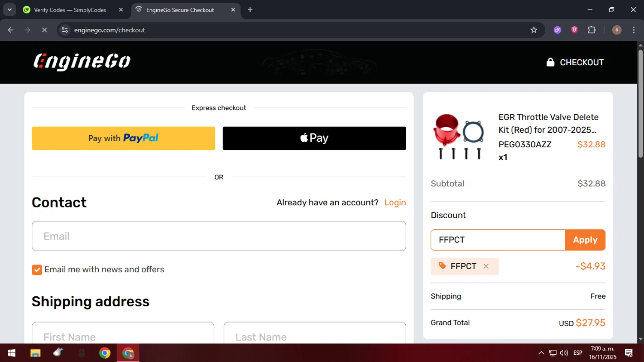Viewport: 644px width, 362px height.
Task: Open Google Chrome from the taskbar
Action: tap(105, 353)
